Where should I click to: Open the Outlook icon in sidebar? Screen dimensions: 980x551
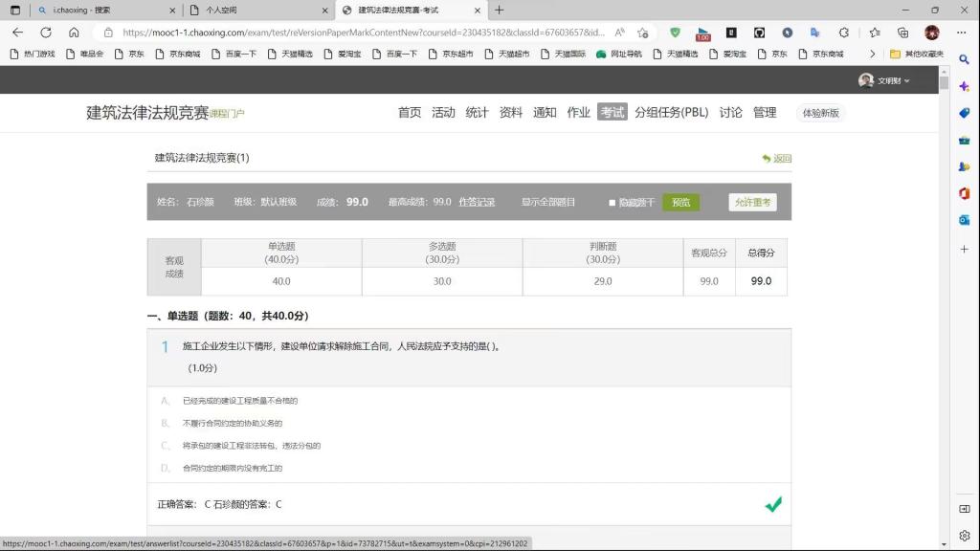[x=964, y=220]
